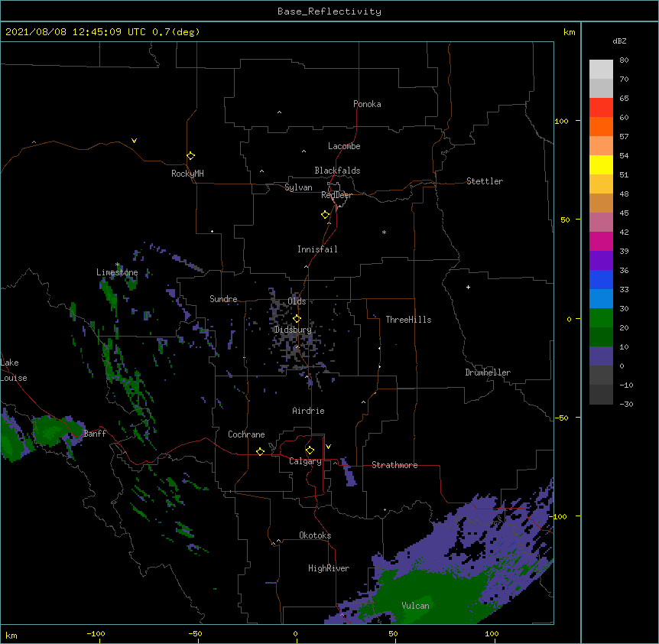Pick the red 60-65 dBZ legend swatch
Screen dimensions: 659x644
point(601,108)
